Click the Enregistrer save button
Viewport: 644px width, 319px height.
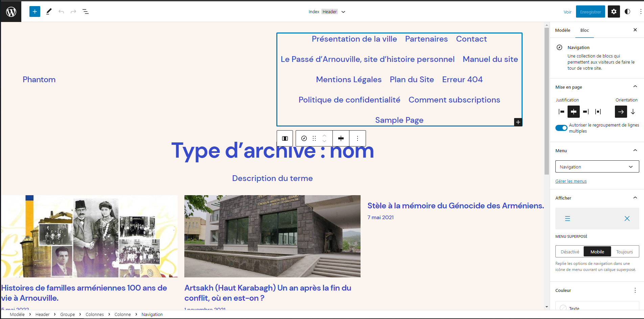(x=591, y=12)
